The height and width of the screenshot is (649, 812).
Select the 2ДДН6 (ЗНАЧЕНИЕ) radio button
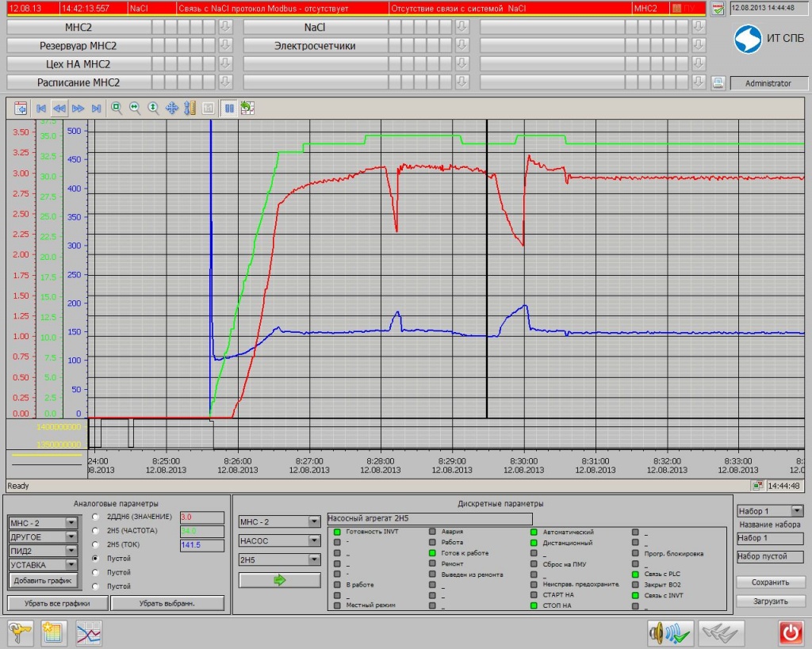click(x=95, y=517)
